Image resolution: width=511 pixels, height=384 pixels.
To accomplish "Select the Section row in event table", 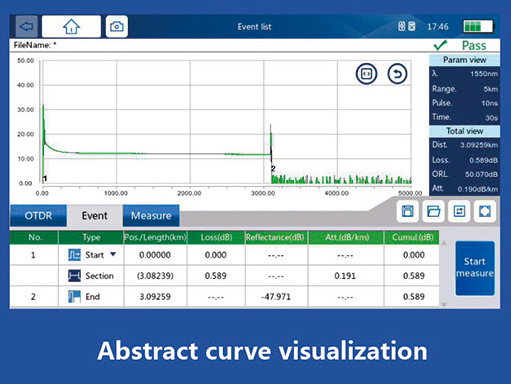I will (x=224, y=276).
